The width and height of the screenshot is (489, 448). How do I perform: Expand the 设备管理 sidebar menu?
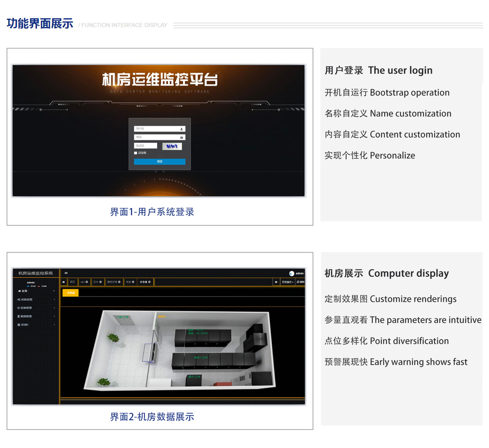point(34,308)
